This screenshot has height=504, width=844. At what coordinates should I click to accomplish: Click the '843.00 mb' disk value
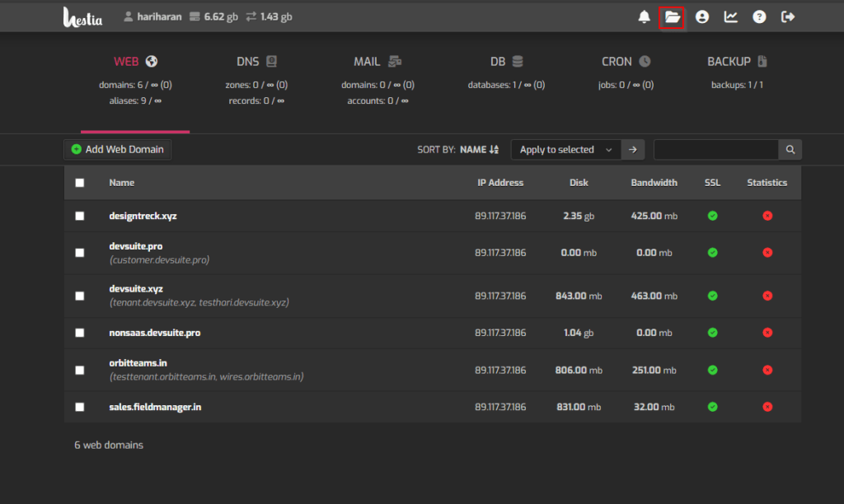[579, 296]
